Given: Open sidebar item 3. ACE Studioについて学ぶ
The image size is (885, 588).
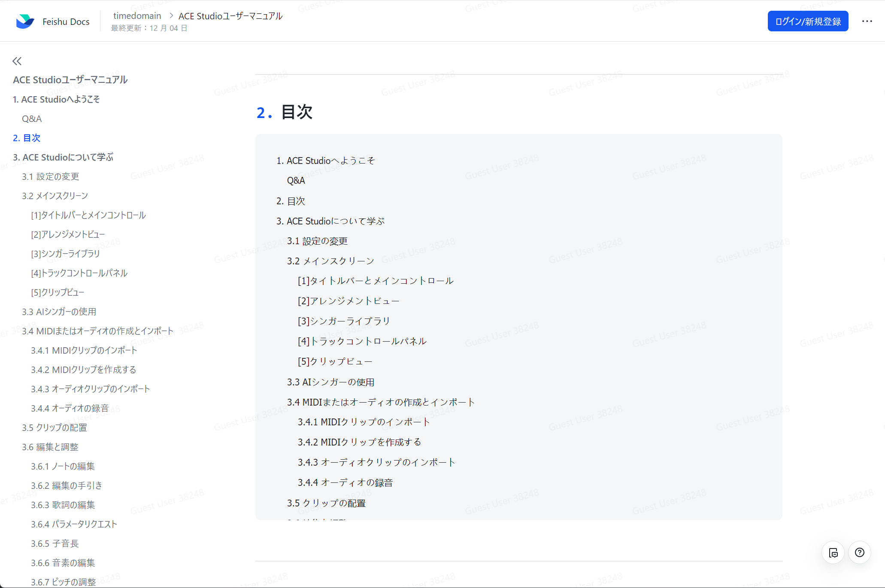Looking at the screenshot, I should click(x=63, y=157).
